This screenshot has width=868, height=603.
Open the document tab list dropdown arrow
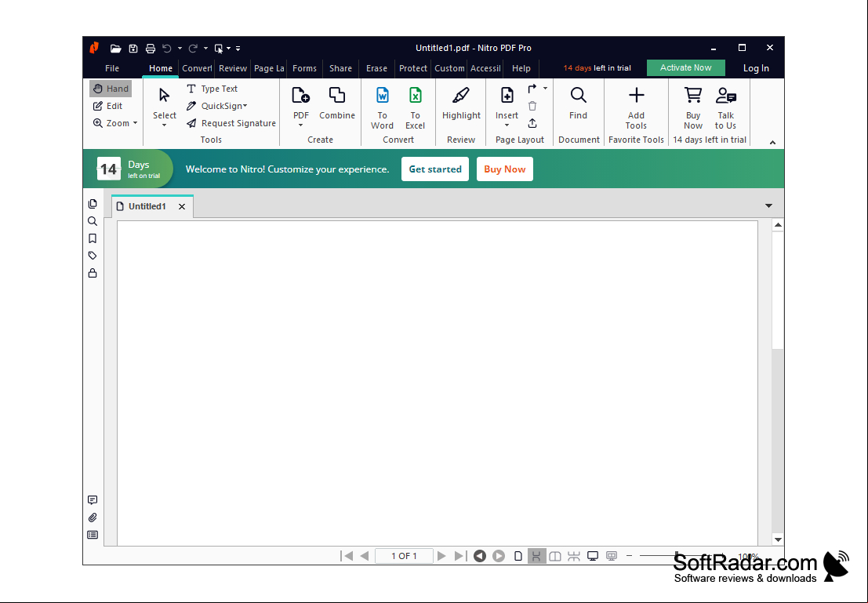pos(768,205)
